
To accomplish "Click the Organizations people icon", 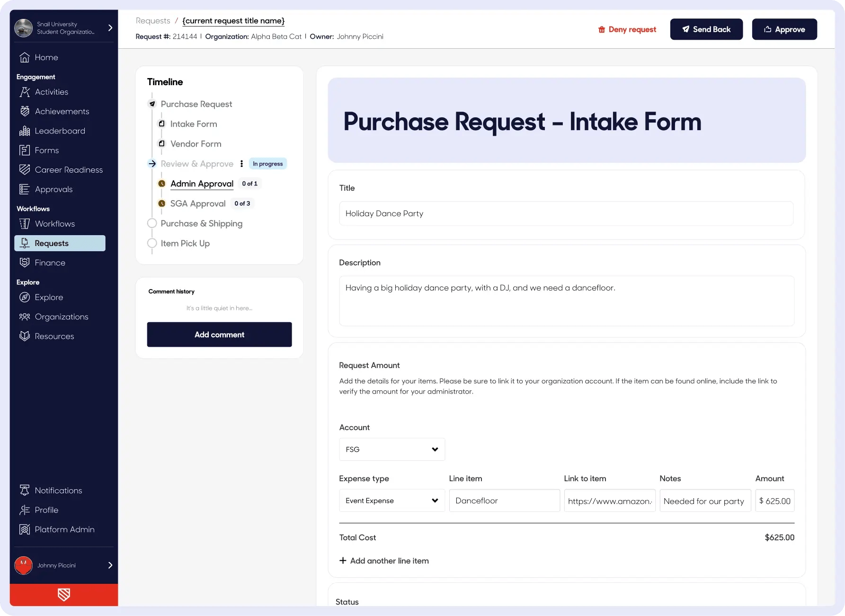I will 25,317.
